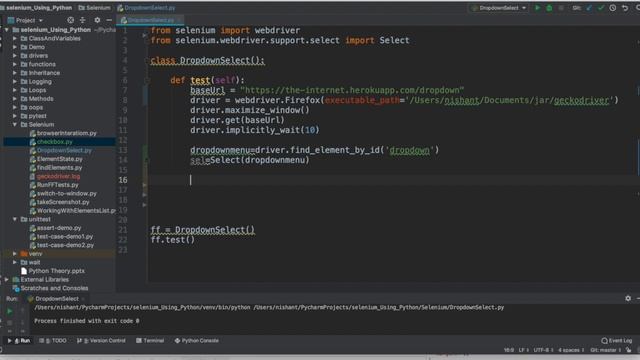Open assert-demo.py file

coord(59,228)
